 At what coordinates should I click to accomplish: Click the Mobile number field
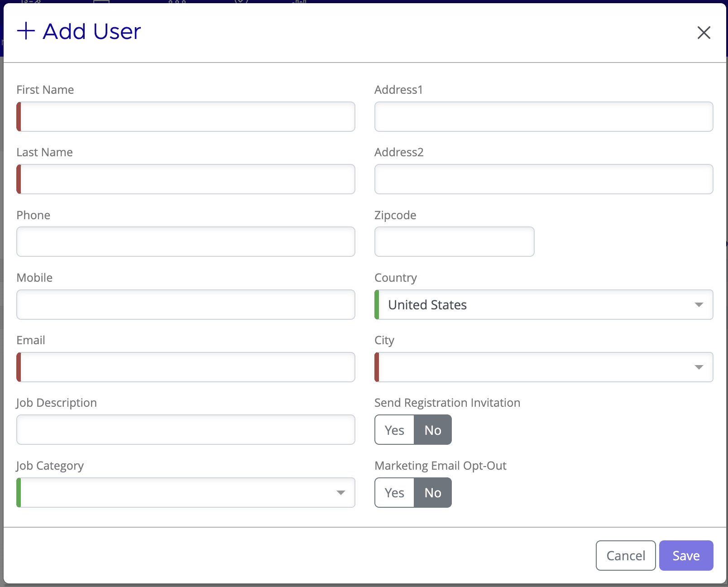[186, 304]
